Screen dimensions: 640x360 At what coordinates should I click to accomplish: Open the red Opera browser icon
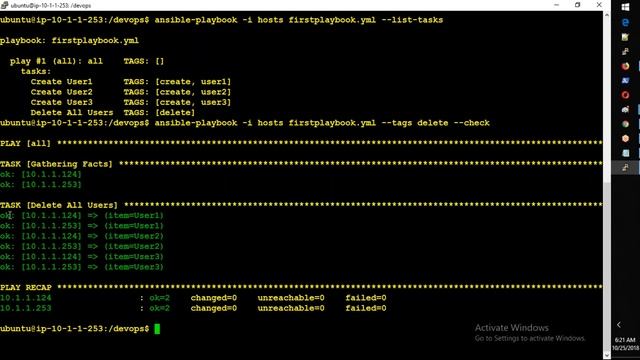click(625, 95)
